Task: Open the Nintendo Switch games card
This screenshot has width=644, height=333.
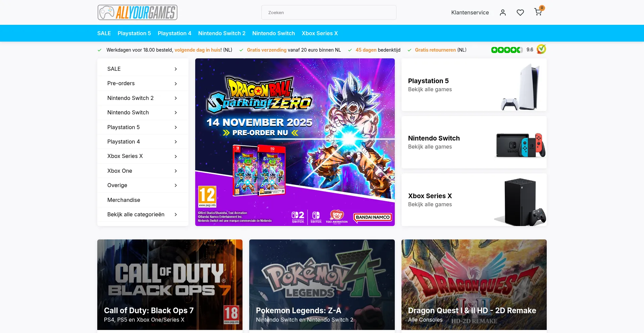Action: pyautogui.click(x=474, y=142)
